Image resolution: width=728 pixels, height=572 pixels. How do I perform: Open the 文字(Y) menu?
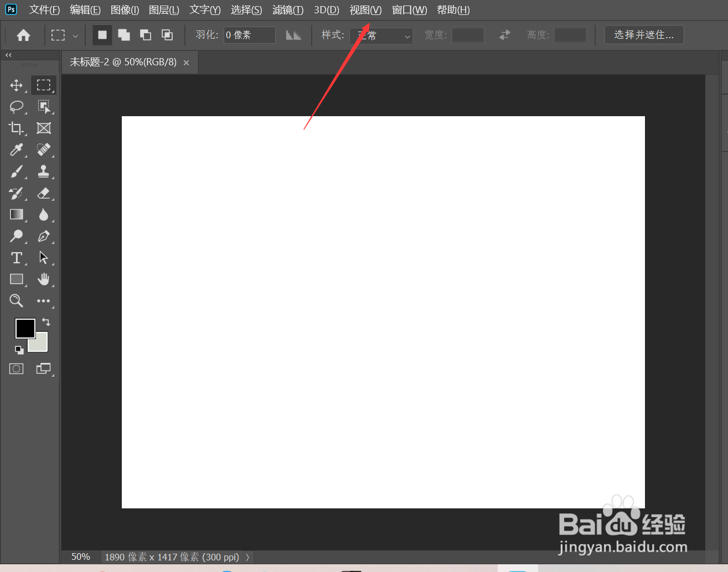(x=205, y=10)
